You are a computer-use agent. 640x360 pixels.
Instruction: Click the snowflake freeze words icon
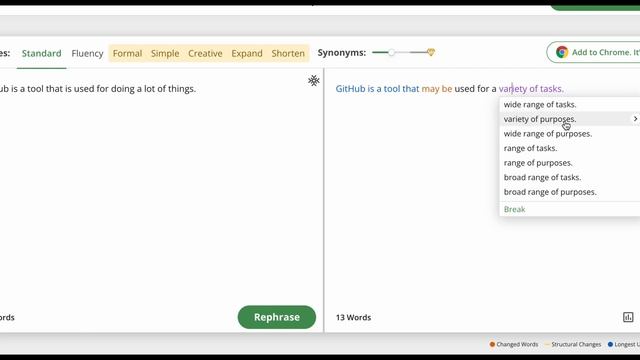313,80
